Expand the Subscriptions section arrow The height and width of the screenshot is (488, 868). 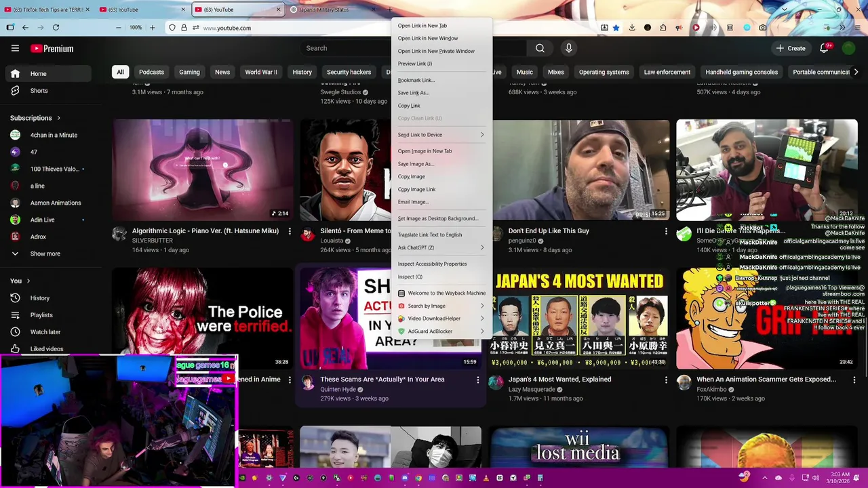click(x=58, y=118)
